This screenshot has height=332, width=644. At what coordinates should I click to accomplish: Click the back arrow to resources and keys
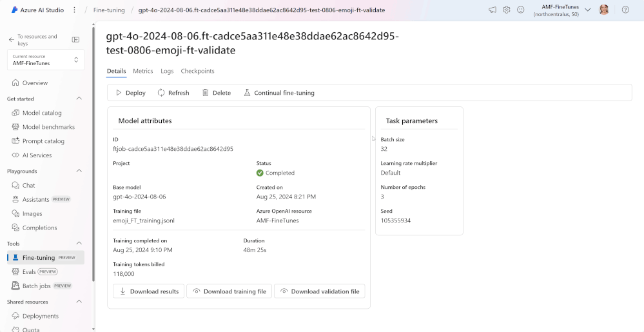(12, 39)
